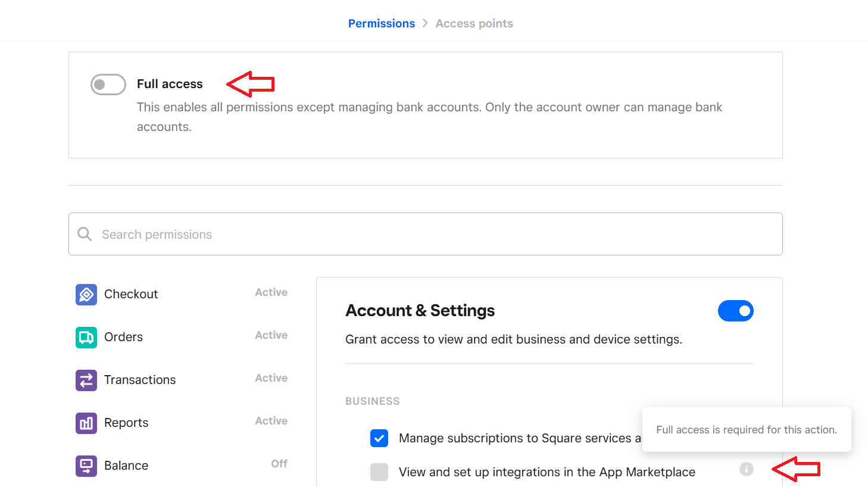Click the search magnifier icon

coord(85,234)
